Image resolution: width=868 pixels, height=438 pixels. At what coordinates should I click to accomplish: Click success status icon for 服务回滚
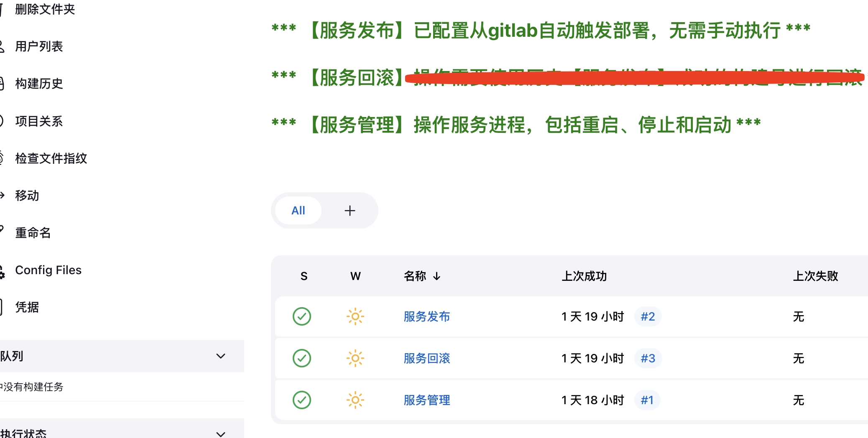302,358
